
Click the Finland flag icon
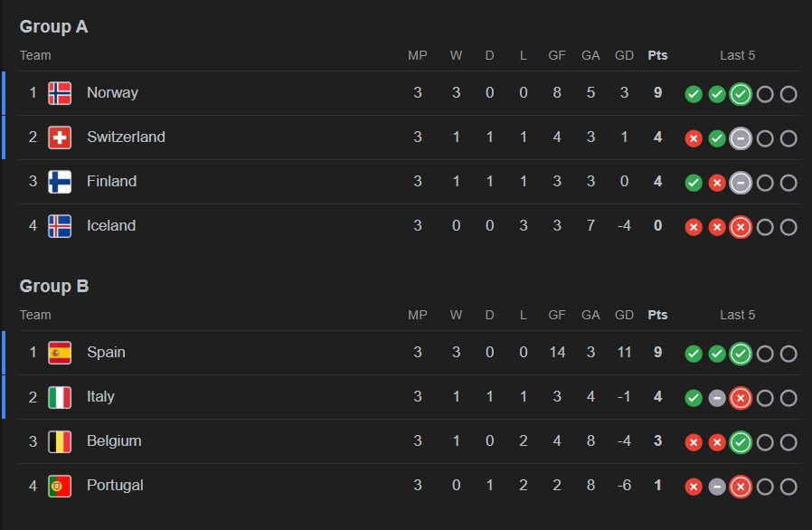tap(60, 182)
